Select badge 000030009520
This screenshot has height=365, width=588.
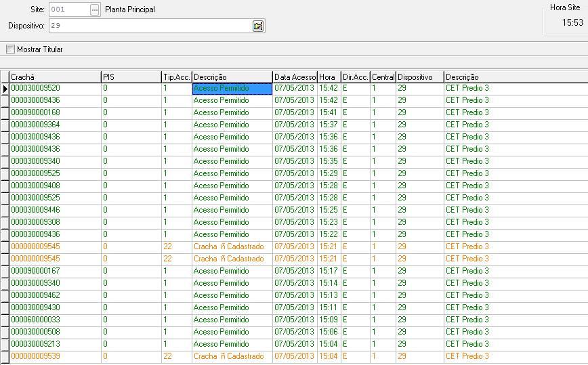35,88
